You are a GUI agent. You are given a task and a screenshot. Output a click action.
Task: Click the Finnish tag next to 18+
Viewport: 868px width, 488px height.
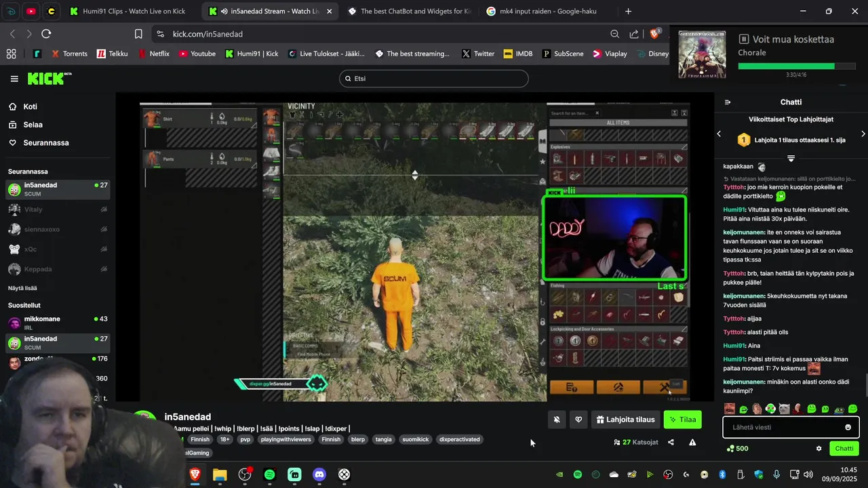coord(200,439)
